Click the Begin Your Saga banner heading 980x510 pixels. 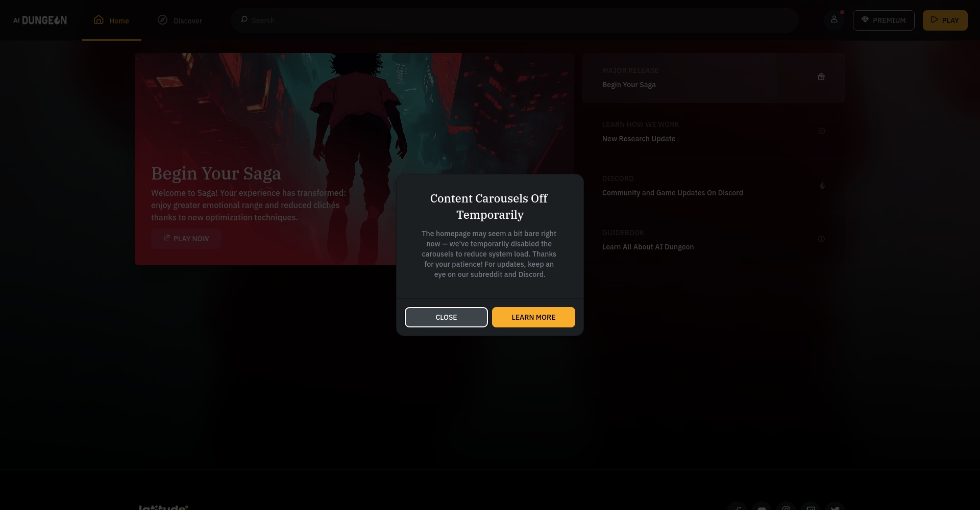[216, 173]
